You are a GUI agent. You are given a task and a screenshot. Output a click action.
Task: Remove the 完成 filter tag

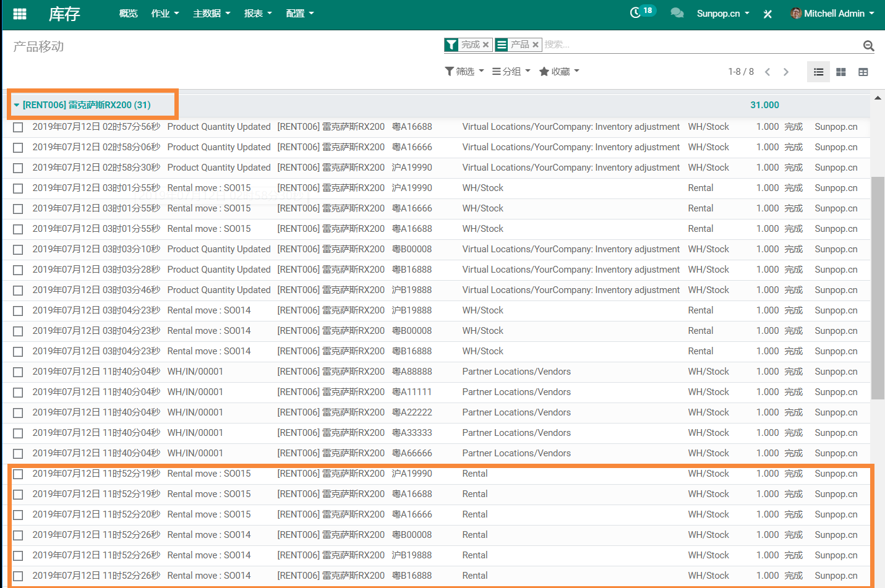click(486, 45)
